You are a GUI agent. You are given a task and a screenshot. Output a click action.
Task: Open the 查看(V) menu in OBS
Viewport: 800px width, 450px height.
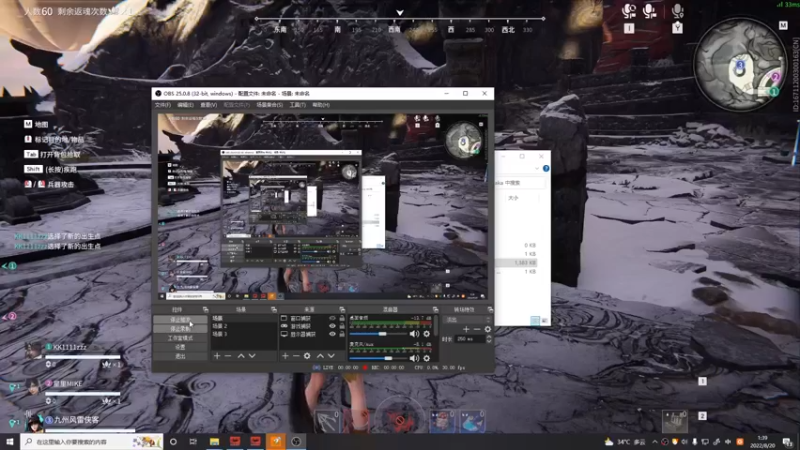click(208, 105)
